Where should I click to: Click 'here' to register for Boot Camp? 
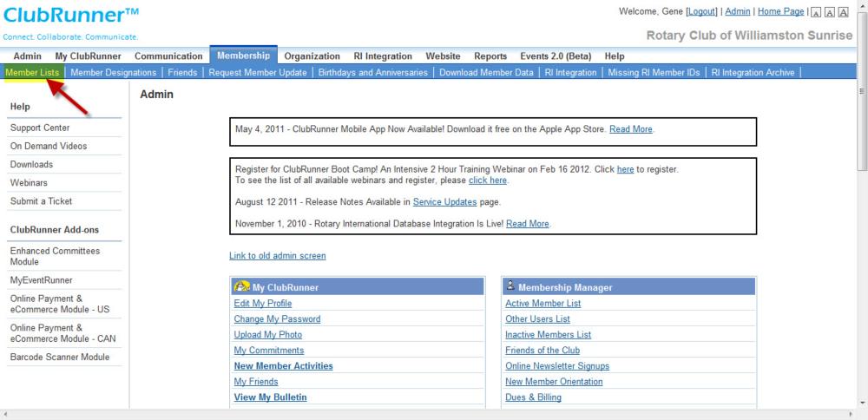coord(626,169)
